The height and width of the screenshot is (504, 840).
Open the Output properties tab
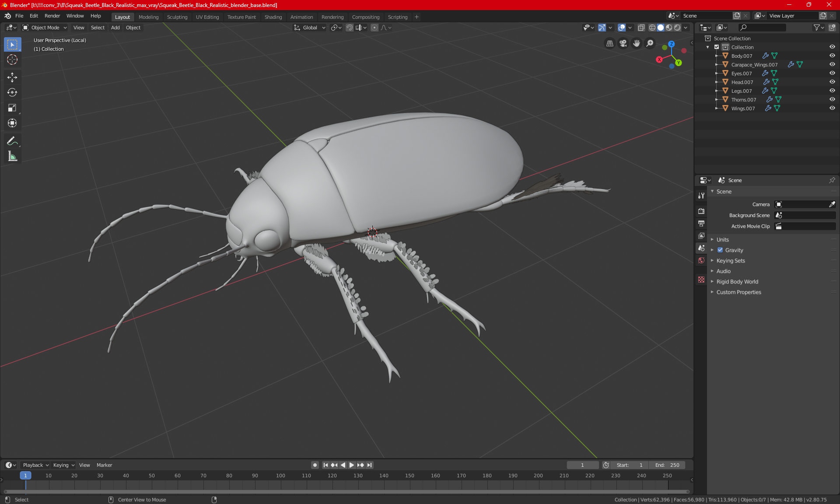[x=701, y=224]
